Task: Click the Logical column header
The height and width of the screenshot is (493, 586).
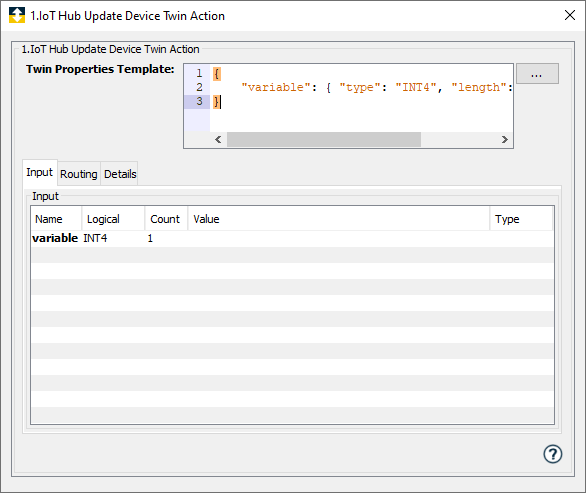Action: pos(113,219)
